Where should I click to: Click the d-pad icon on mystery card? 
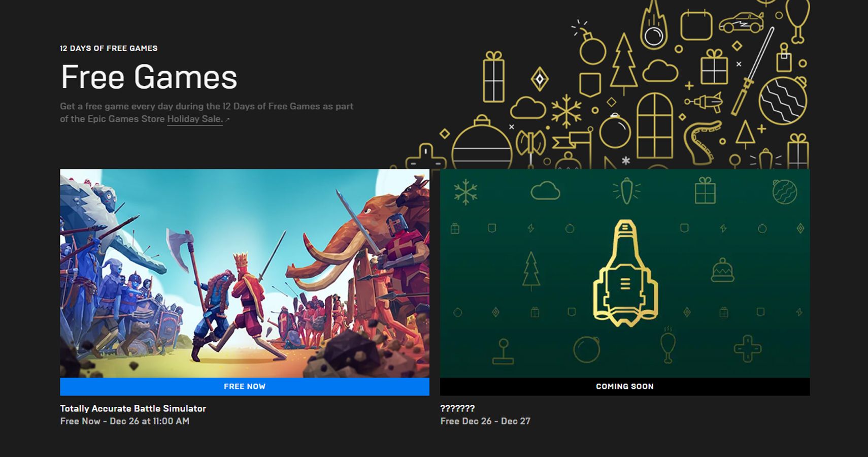[747, 349]
